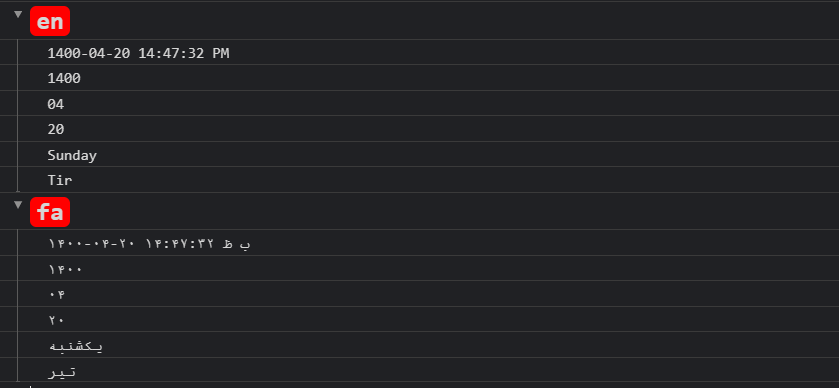Click the English month 04 log entry
839x388 pixels.
(x=56, y=104)
